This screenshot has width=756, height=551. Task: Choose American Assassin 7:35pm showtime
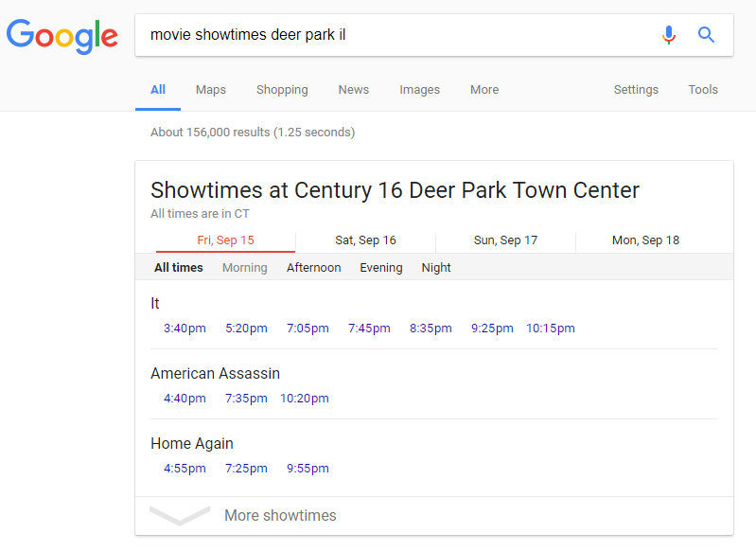[246, 399]
